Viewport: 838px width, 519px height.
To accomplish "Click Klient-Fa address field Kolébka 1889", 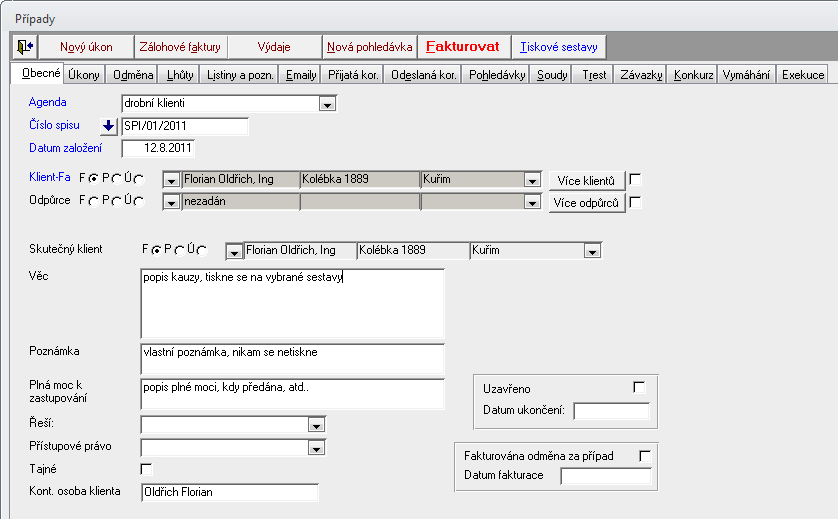I will (x=360, y=180).
